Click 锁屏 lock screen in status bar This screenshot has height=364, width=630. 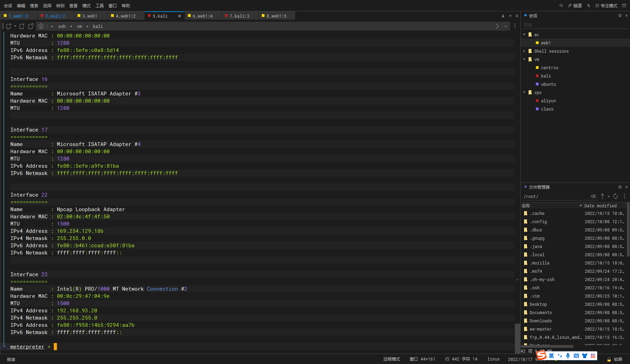pyautogui.click(x=615, y=359)
